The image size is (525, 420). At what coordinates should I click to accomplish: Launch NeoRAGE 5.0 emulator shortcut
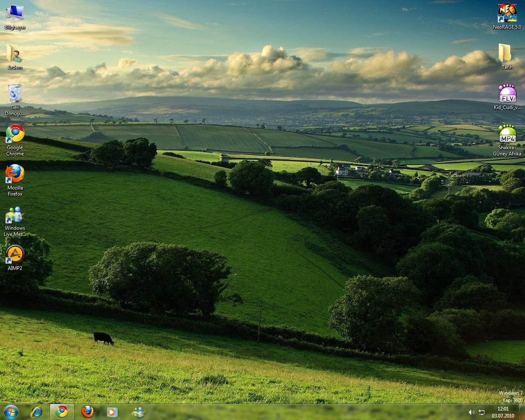click(x=507, y=14)
